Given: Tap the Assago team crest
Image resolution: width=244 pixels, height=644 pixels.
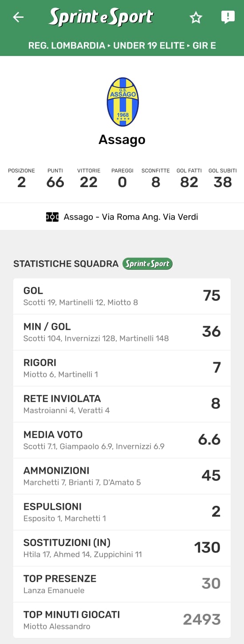Looking at the screenshot, I should 122,102.
